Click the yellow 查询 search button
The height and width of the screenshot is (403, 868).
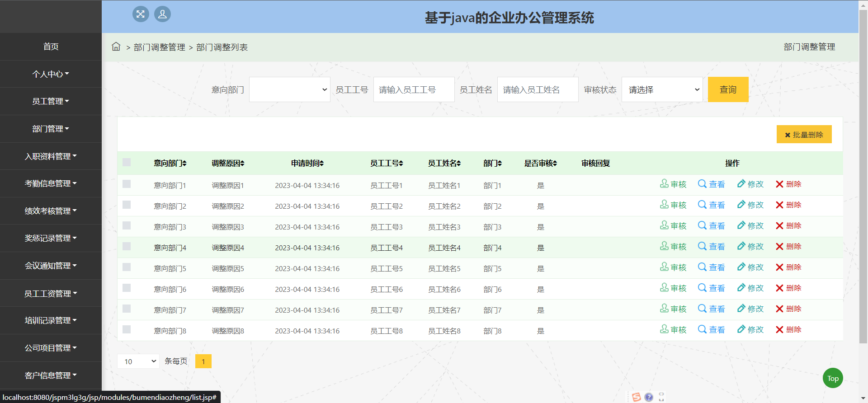tap(728, 89)
